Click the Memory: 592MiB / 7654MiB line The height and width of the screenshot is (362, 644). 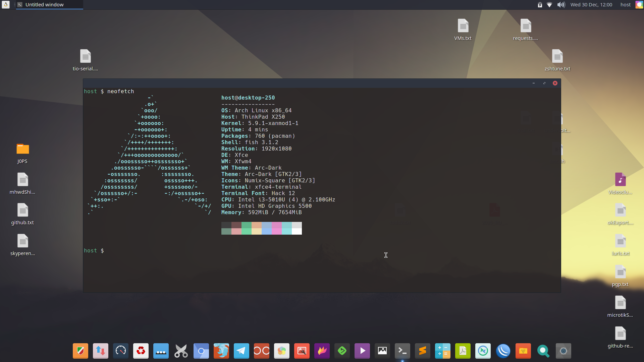pyautogui.click(x=261, y=213)
